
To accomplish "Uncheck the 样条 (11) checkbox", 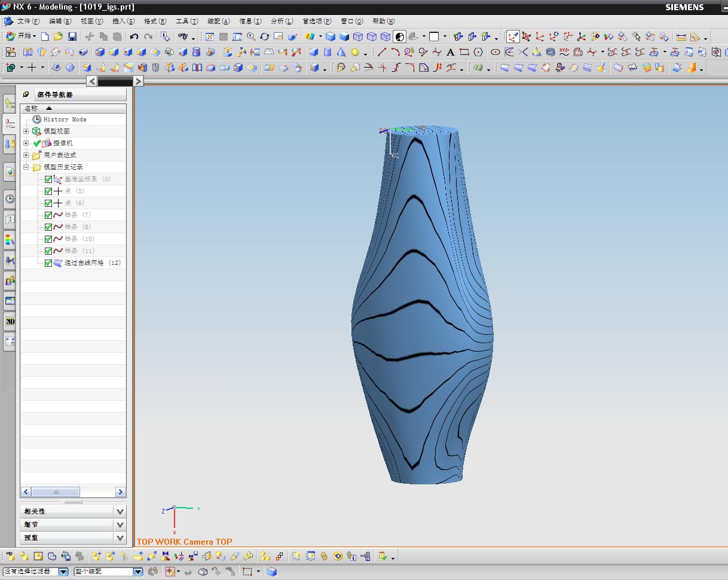I will (x=48, y=251).
